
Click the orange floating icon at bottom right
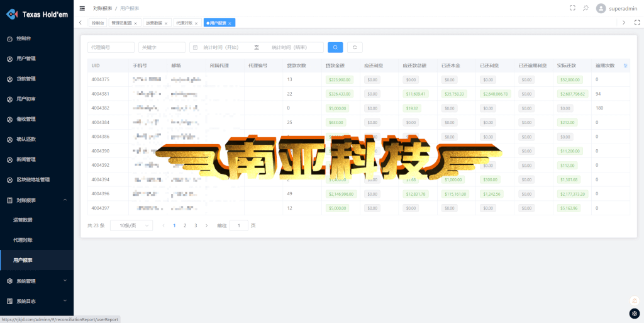pyautogui.click(x=635, y=301)
